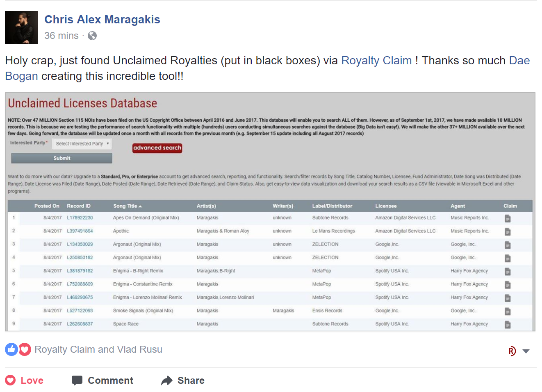Click the public globe privacy icon
This screenshot has width=542, height=392.
[92, 36]
